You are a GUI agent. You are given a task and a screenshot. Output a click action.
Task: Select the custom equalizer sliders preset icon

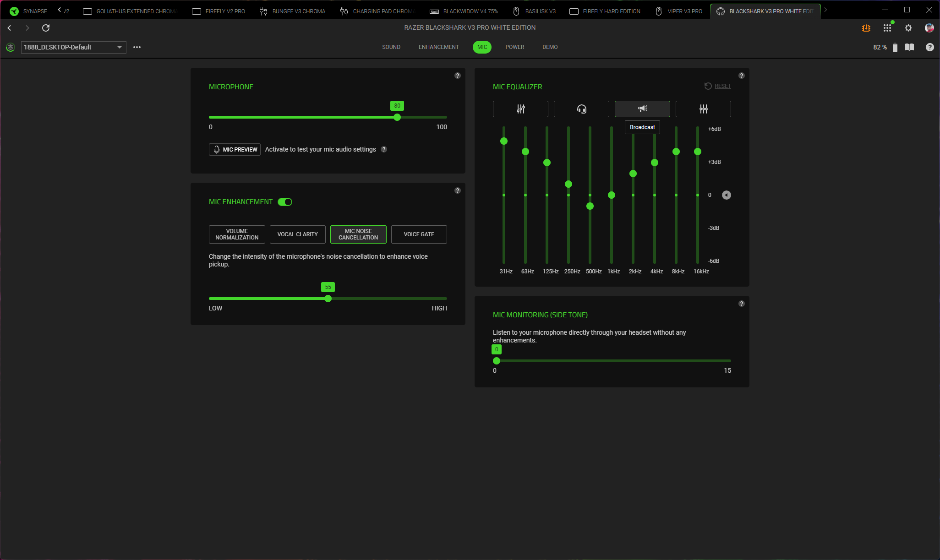[703, 109]
